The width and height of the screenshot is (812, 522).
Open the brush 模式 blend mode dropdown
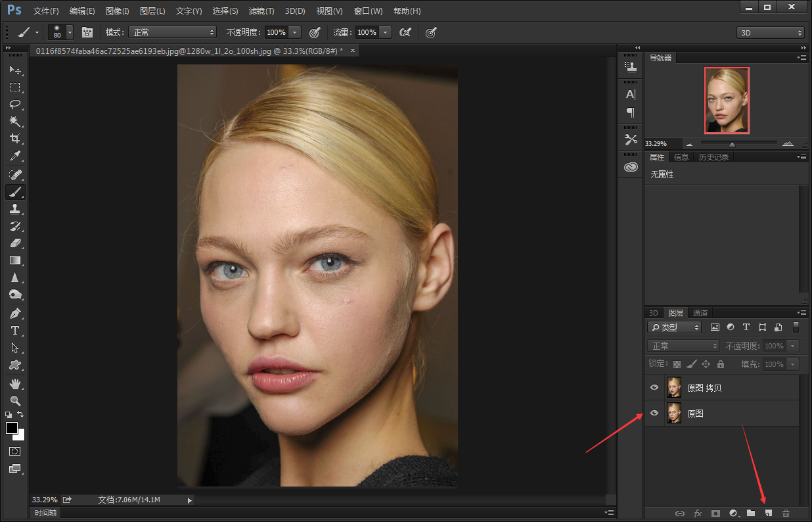click(172, 32)
